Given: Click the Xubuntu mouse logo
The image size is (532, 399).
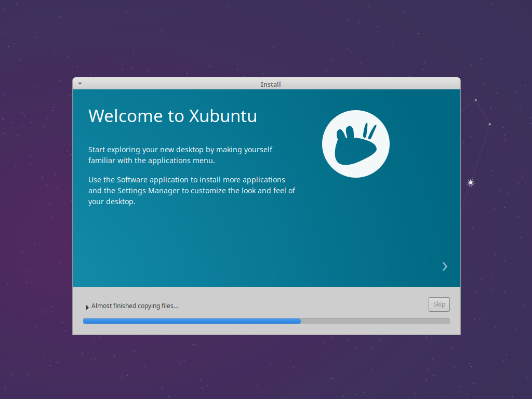Looking at the screenshot, I should pyautogui.click(x=355, y=143).
